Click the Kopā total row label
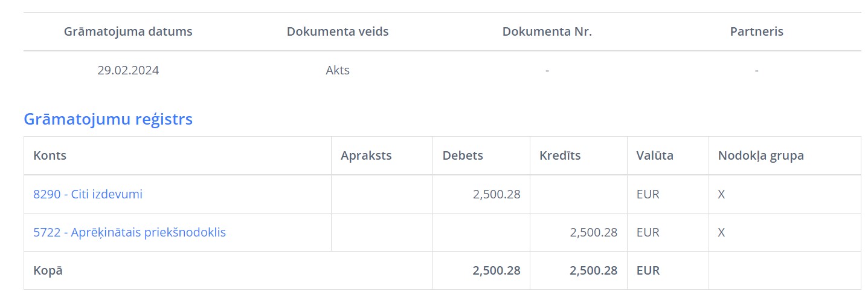This screenshot has height=297, width=868. point(48,270)
